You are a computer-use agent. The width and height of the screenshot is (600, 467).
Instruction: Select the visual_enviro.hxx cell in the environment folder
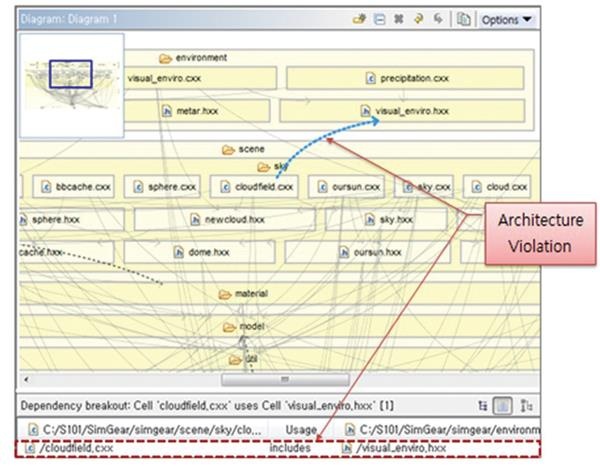tap(402, 111)
